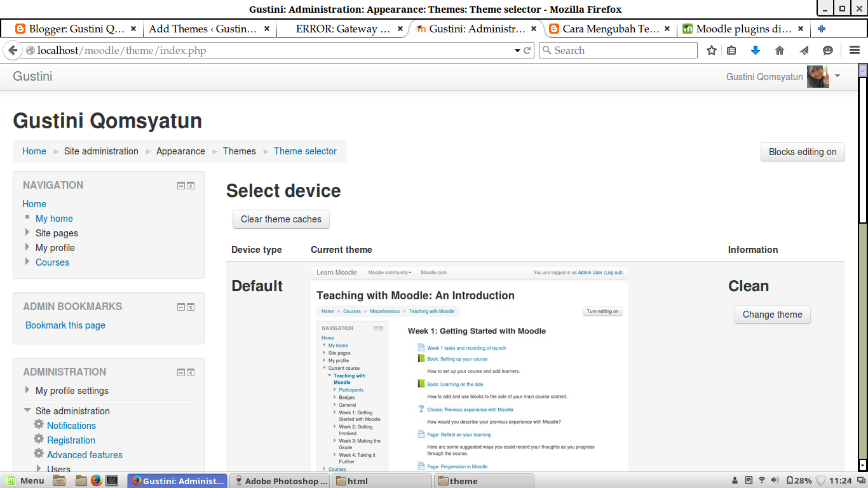Image resolution: width=868 pixels, height=488 pixels.
Task: Open the volume speaker indicator
Action: [775, 480]
